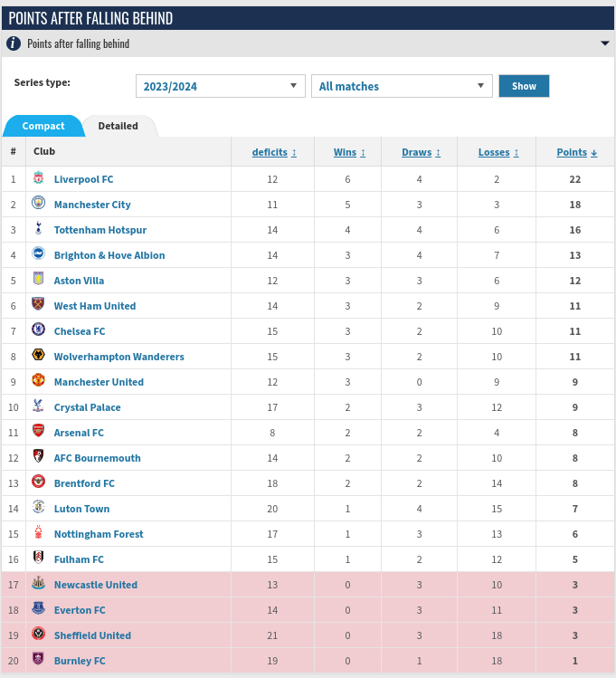Image resolution: width=616 pixels, height=678 pixels.
Task: Click the Crystal Palace crest icon
Action: [38, 406]
